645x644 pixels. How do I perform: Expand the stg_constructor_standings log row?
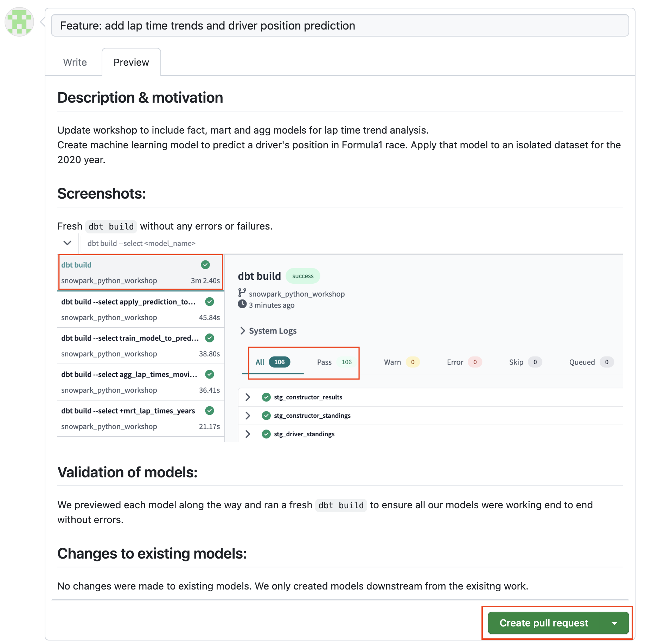(248, 416)
